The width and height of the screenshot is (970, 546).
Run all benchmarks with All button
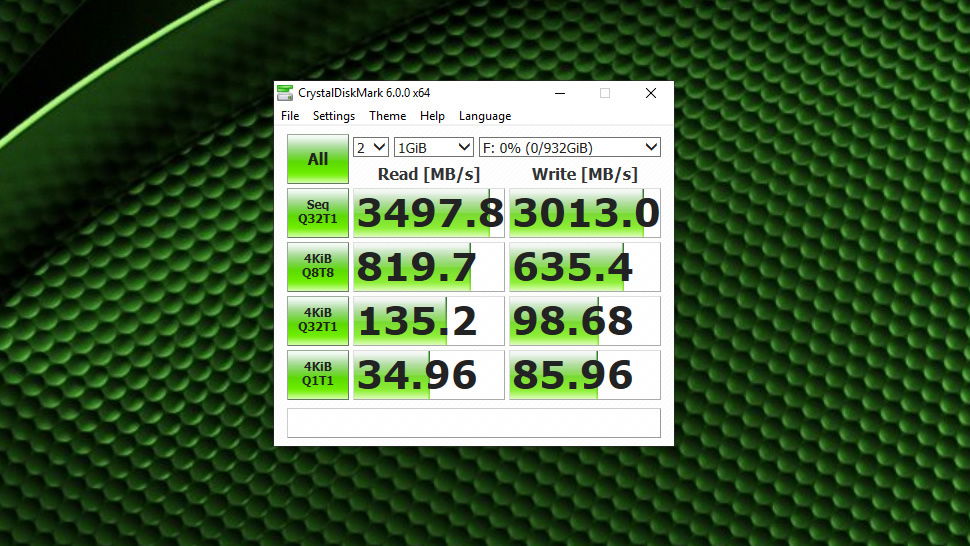tap(318, 159)
